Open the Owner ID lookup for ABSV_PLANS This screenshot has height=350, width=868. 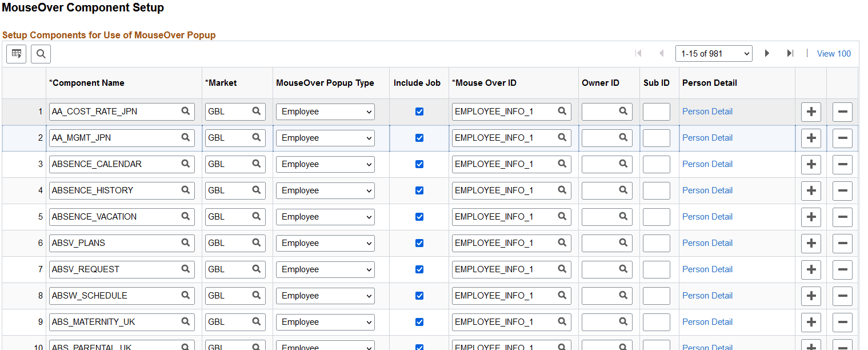[x=623, y=243]
